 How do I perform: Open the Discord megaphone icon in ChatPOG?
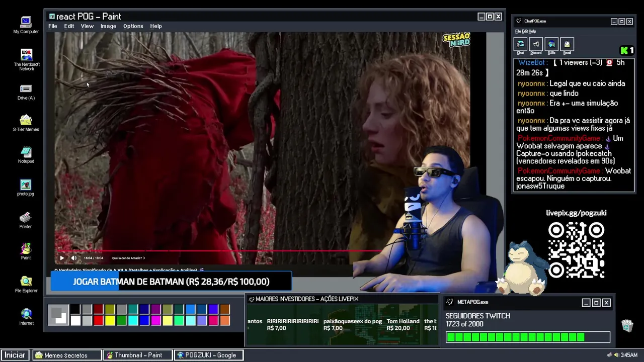tap(536, 44)
